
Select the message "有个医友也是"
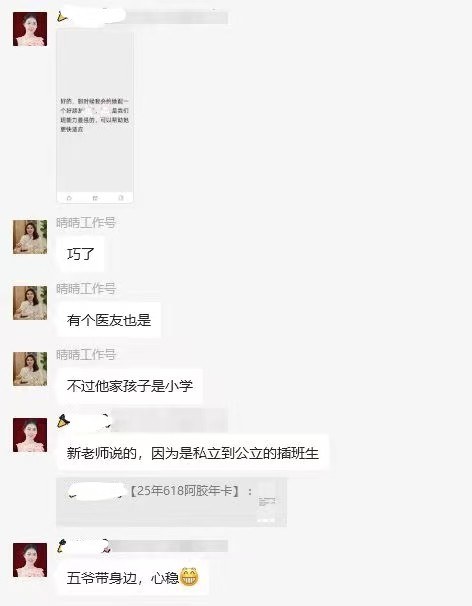click(109, 320)
